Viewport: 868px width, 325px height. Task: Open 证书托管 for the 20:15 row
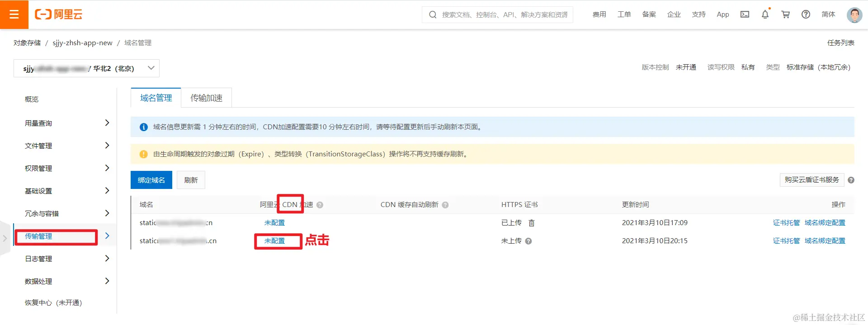pyautogui.click(x=786, y=241)
